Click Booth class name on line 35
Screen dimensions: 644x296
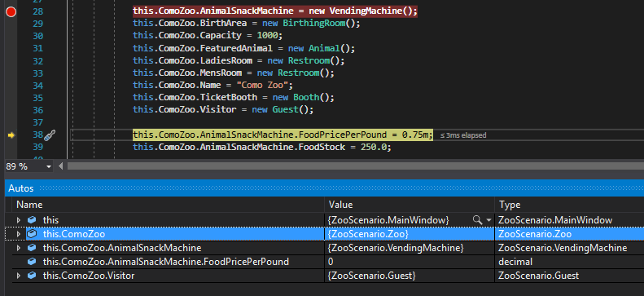pos(306,98)
